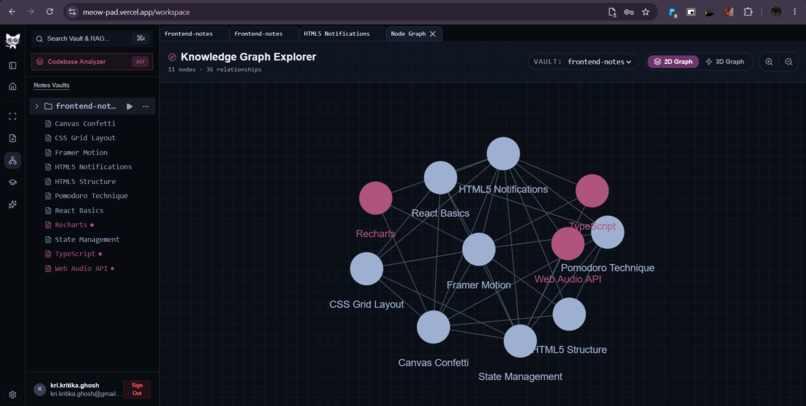The image size is (806, 406).
Task: Click the password key icon in address bar
Action: coord(629,12)
